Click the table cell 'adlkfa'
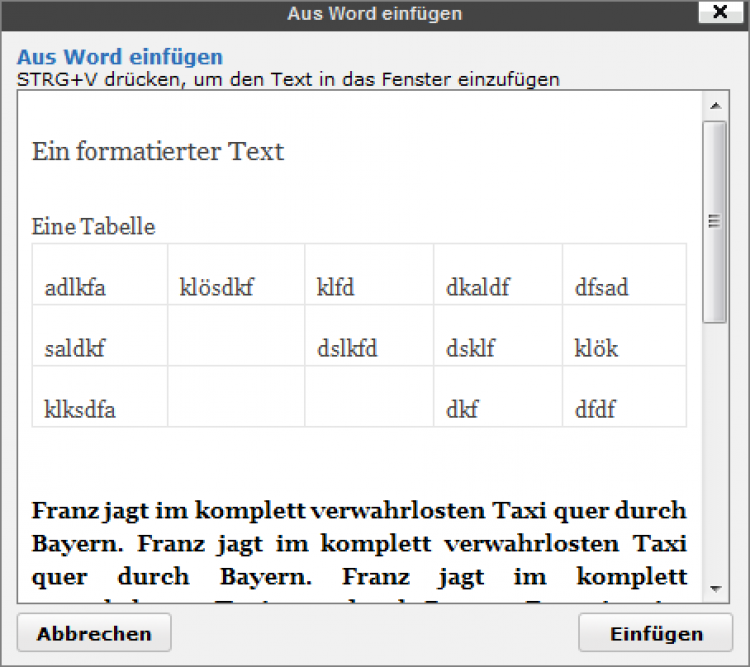The height and width of the screenshot is (667, 750). (x=75, y=289)
